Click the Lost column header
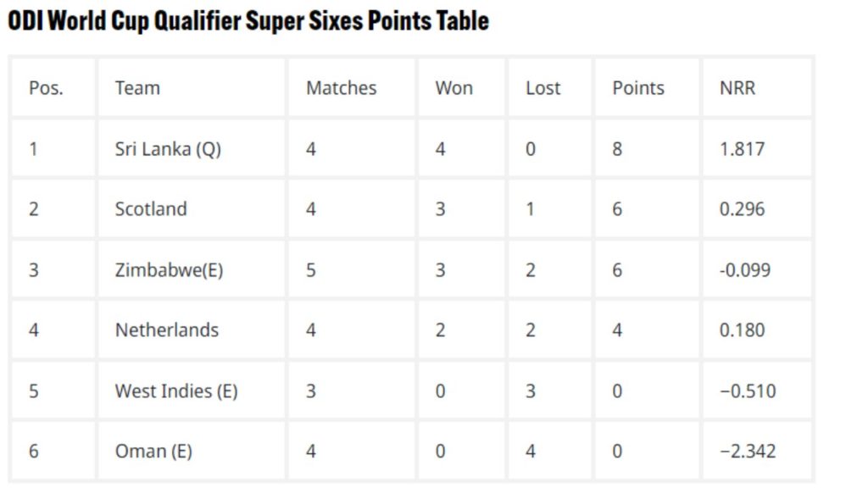868x488 pixels. 542,88
